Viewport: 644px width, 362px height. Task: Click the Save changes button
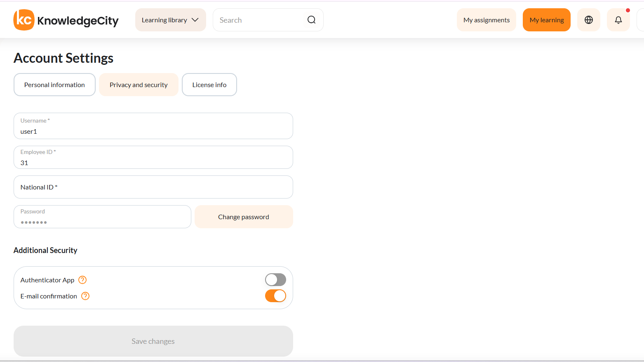point(153,341)
